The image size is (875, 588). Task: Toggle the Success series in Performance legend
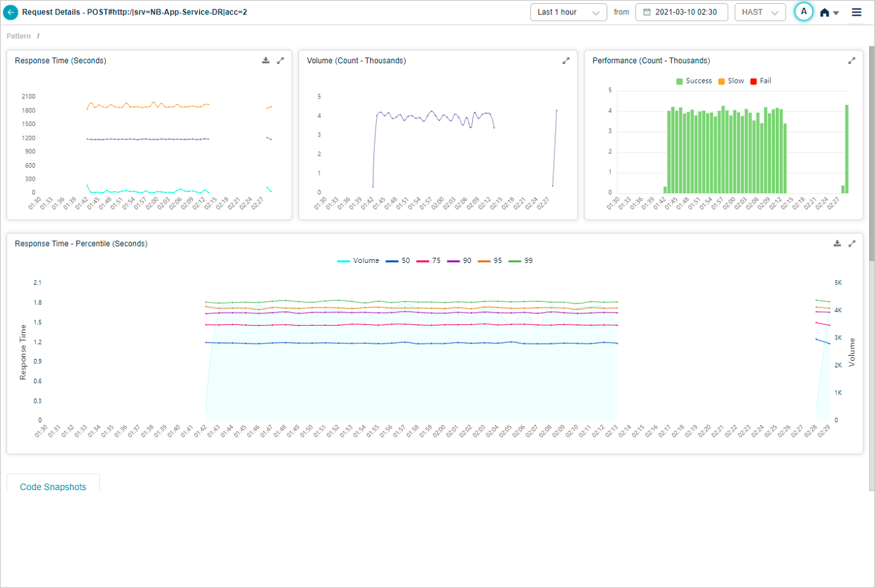[693, 81]
